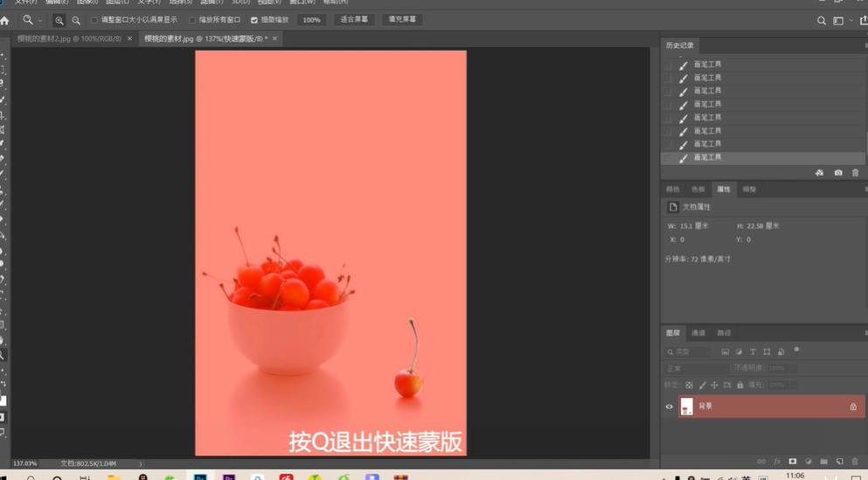The height and width of the screenshot is (480, 868).
Task: Switch to the 通道 tab
Action: 698,333
